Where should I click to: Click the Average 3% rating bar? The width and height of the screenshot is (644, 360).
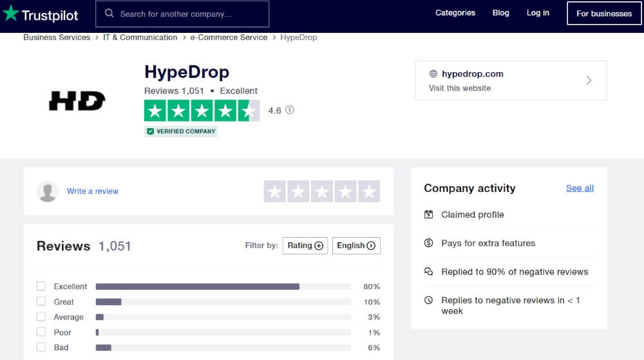(x=223, y=317)
